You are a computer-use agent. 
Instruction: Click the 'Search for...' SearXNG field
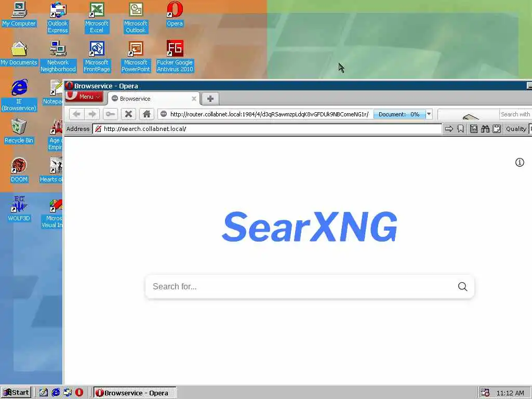[x=302, y=287]
